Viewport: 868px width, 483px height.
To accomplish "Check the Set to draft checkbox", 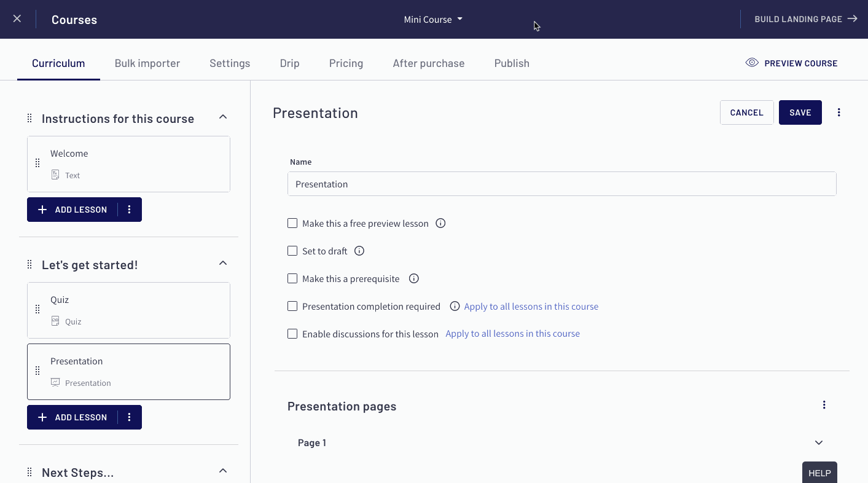I will click(x=292, y=251).
